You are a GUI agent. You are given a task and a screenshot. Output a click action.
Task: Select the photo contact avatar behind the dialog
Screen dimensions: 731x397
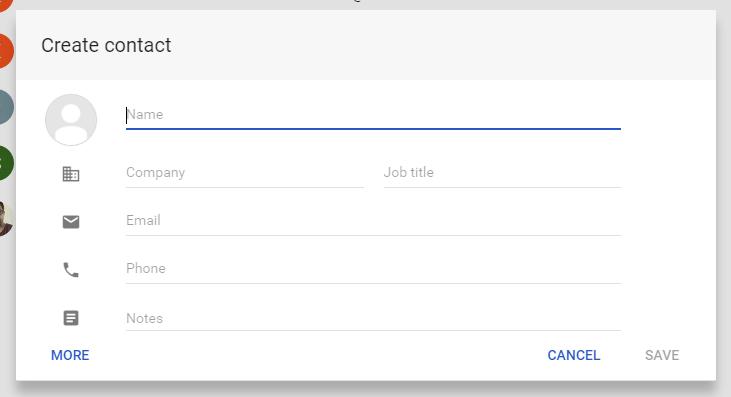point(7,219)
